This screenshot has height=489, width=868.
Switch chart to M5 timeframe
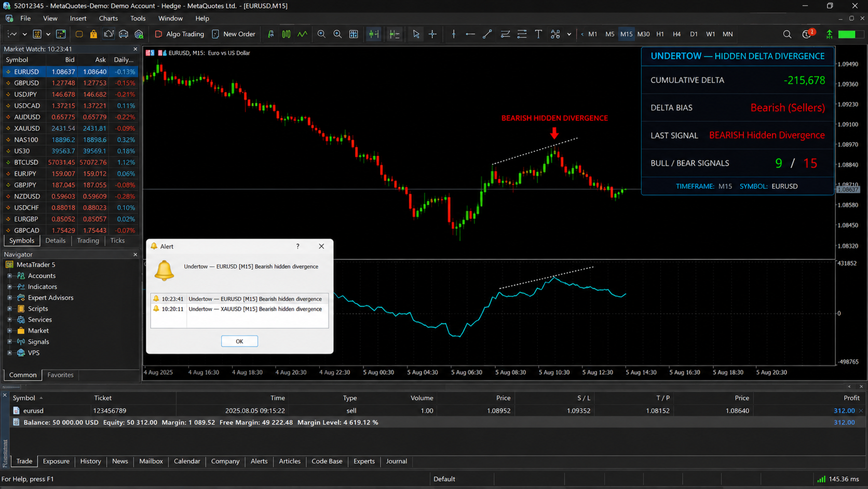pos(610,34)
